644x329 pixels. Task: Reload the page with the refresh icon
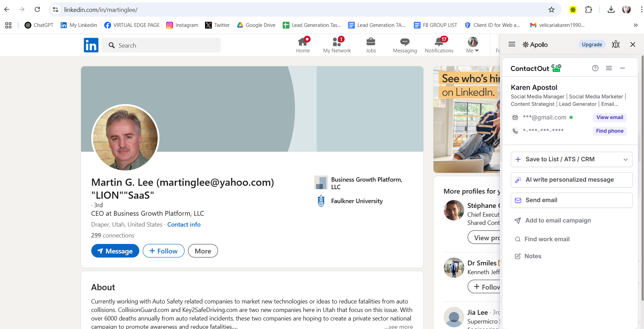coord(37,10)
